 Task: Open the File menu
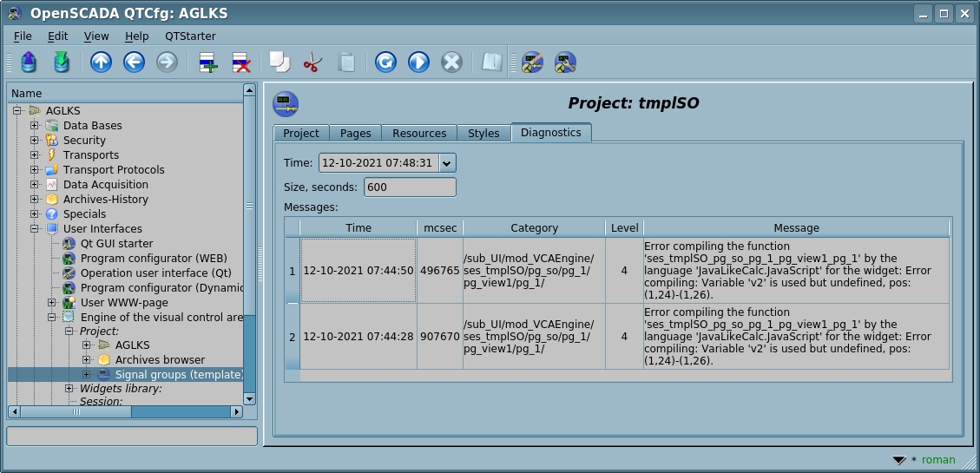coord(23,36)
